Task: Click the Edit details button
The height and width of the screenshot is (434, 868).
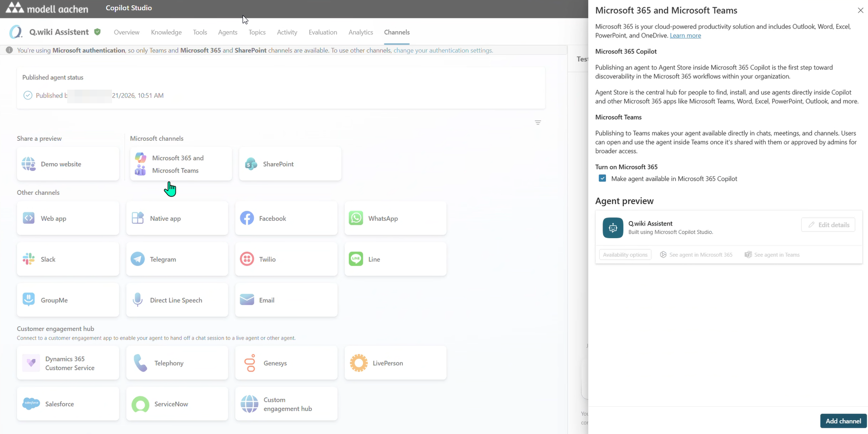Action: pos(828,225)
